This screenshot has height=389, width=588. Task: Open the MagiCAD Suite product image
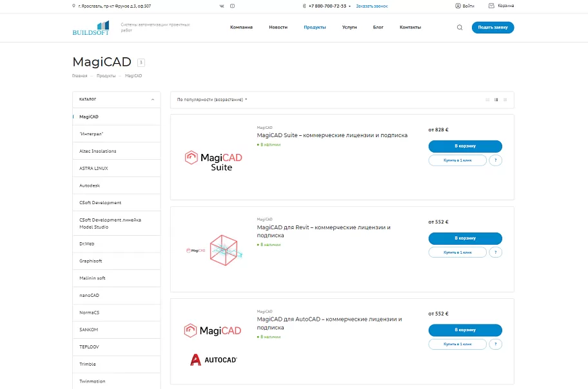(x=213, y=161)
